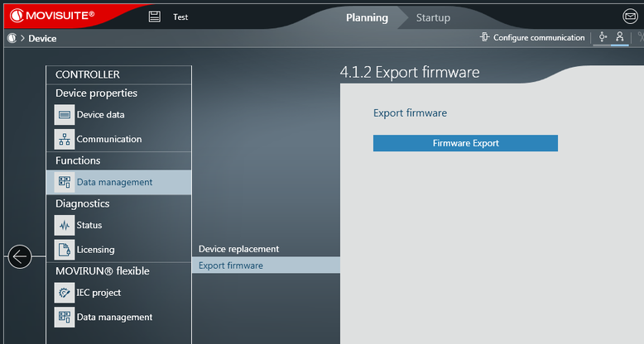Click the Communication network icon
This screenshot has width=644, height=344.
pyautogui.click(x=65, y=140)
